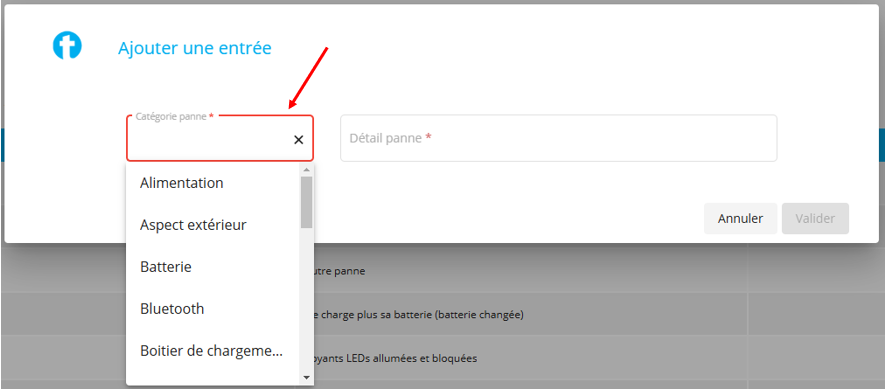Click the Valider button

[815, 219]
